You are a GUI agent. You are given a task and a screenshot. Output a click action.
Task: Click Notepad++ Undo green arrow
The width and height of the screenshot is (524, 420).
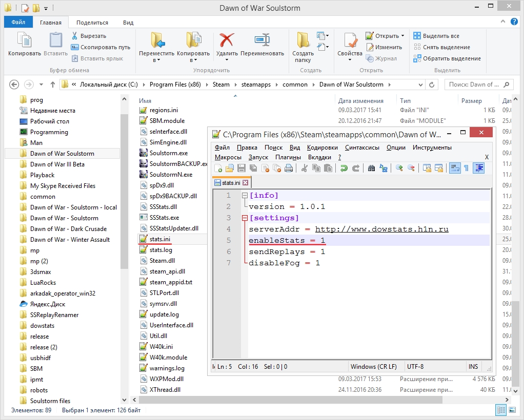pos(344,169)
